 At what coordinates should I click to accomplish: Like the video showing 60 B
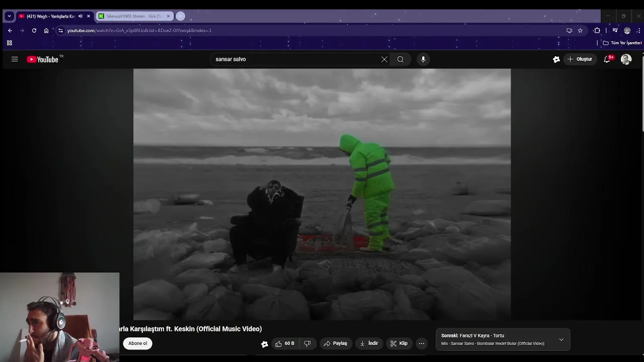click(285, 343)
